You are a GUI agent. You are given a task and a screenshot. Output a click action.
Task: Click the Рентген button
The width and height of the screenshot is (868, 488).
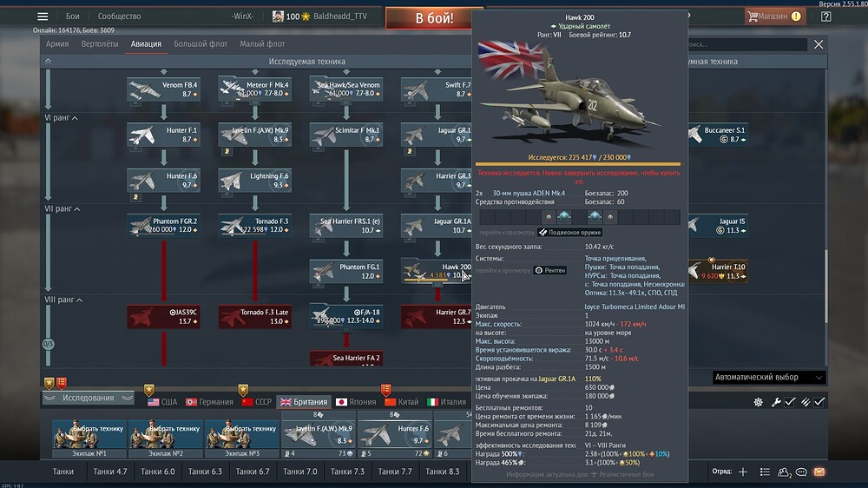pos(549,270)
